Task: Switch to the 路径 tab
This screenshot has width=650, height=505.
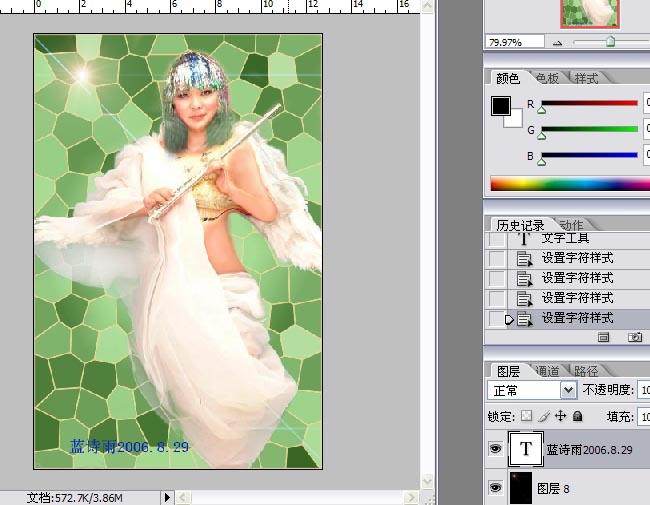Action: [585, 371]
